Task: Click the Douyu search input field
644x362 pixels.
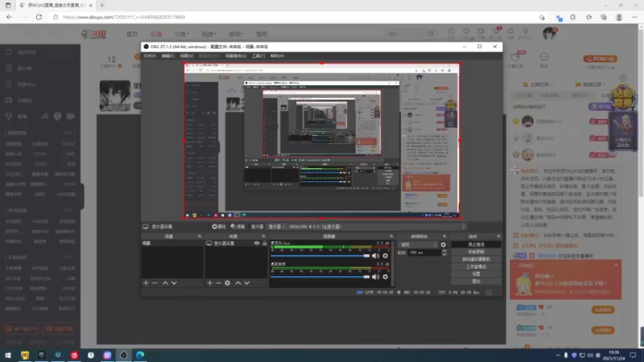Action: coord(406,34)
